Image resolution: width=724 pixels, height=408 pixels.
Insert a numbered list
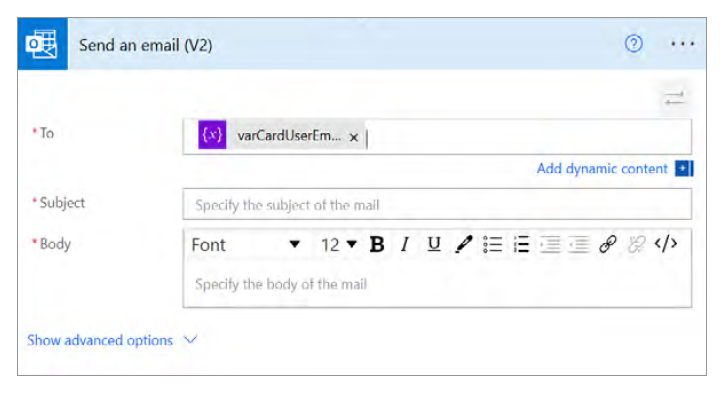pyautogui.click(x=521, y=245)
